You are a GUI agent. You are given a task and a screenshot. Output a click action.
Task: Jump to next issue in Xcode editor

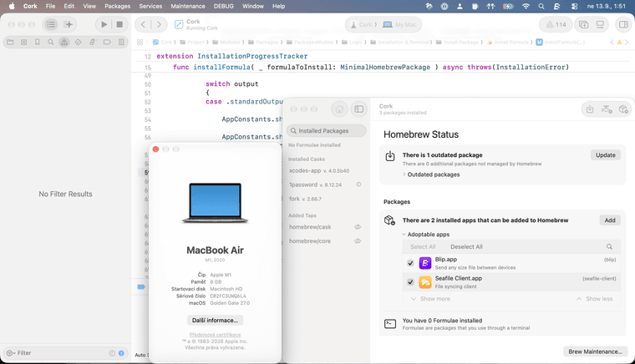point(627,42)
